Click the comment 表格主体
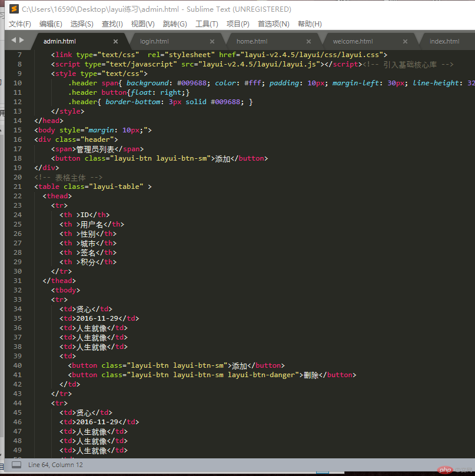 click(x=68, y=177)
